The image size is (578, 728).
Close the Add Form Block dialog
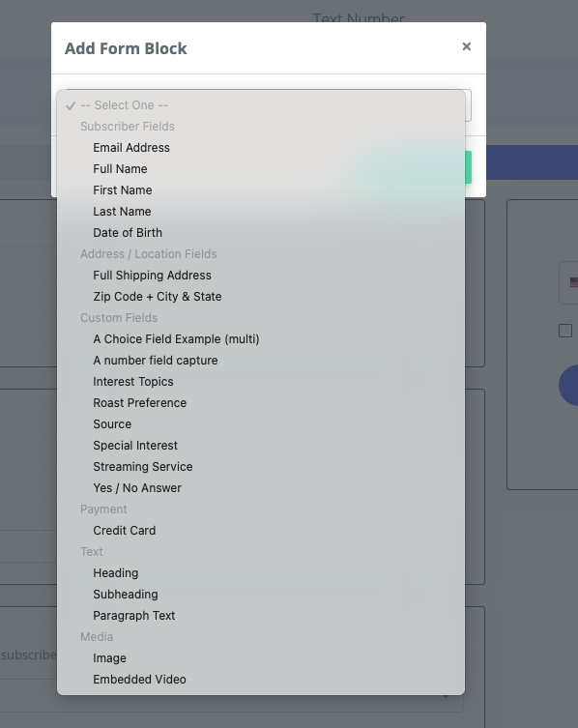point(467,46)
